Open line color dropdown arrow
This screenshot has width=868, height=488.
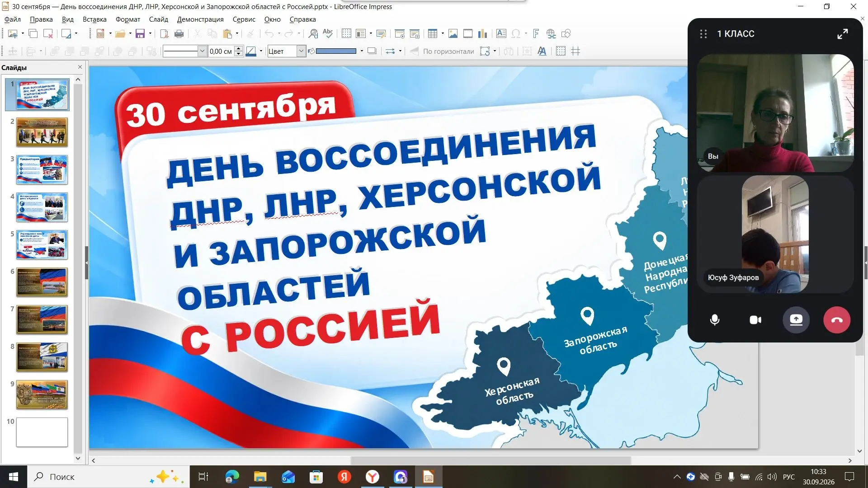click(261, 51)
